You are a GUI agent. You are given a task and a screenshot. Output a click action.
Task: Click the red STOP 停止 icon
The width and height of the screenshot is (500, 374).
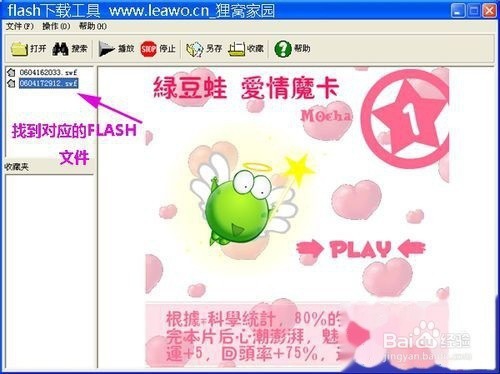tap(148, 49)
